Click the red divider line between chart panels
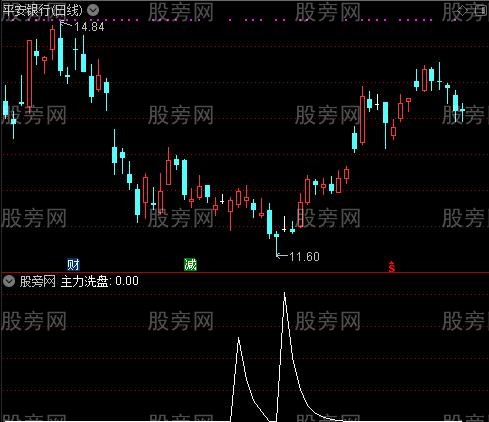489x422 pixels. tap(245, 273)
